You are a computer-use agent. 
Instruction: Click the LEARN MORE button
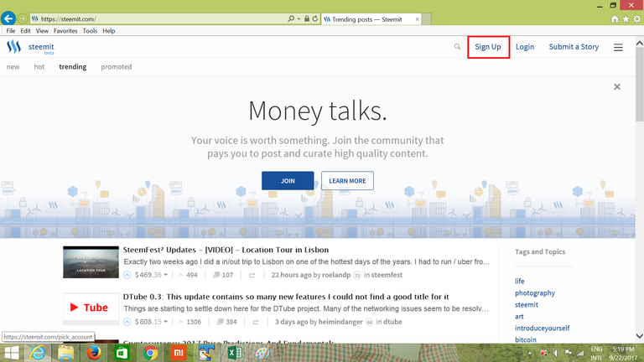347,181
